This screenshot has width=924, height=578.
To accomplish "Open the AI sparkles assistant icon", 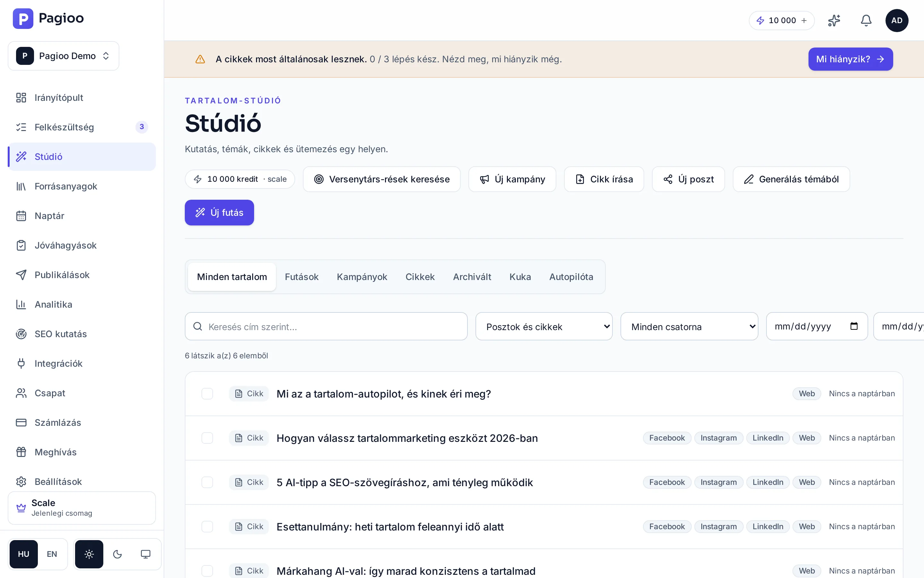I will [x=834, y=21].
